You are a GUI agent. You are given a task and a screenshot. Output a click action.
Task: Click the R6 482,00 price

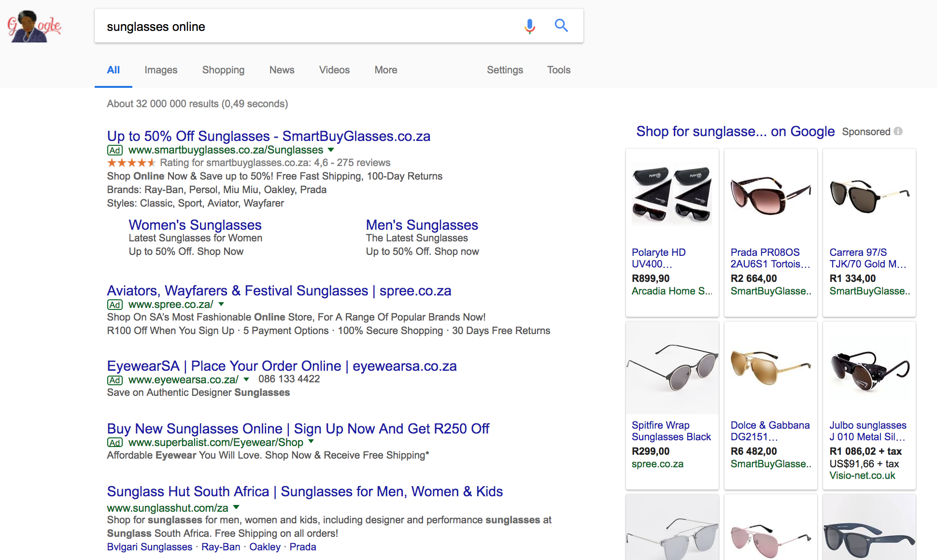tap(754, 451)
